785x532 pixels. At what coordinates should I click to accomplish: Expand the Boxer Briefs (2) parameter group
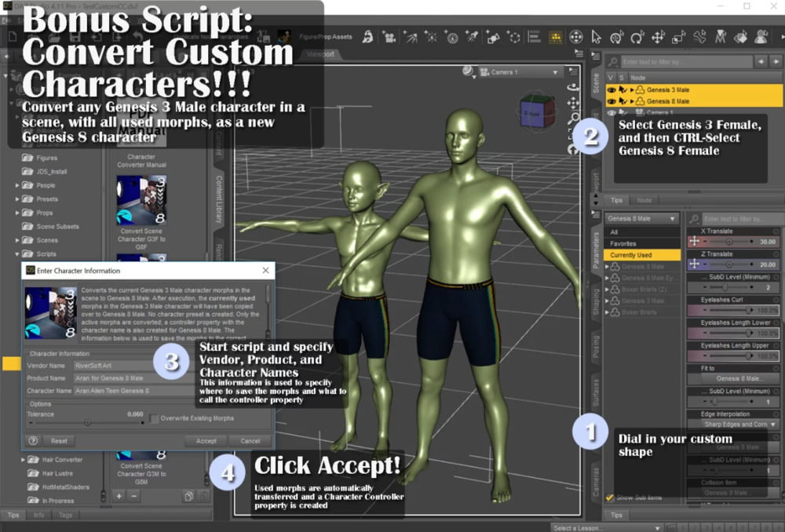pos(606,289)
